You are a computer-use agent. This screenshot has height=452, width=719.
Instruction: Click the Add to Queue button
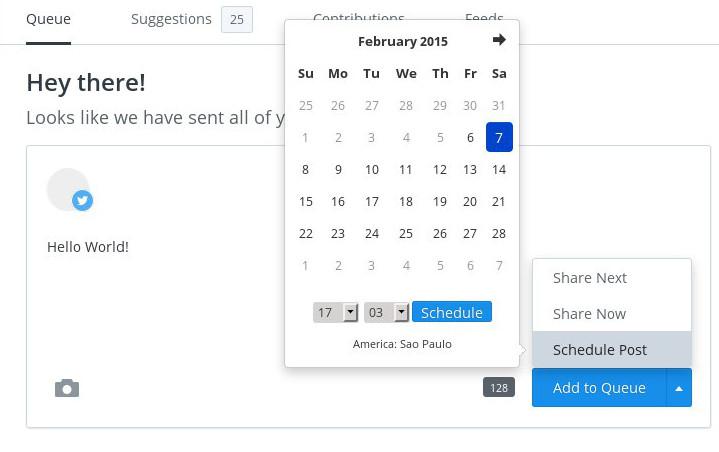pos(599,388)
